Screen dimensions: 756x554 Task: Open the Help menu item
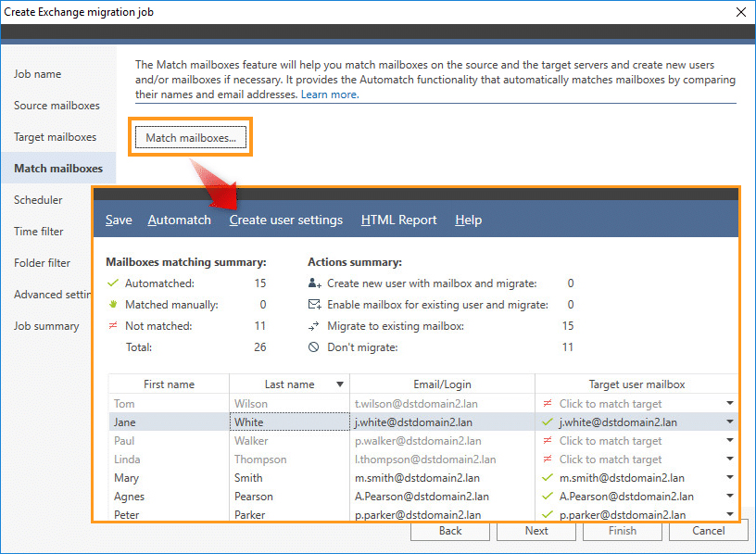click(x=468, y=220)
